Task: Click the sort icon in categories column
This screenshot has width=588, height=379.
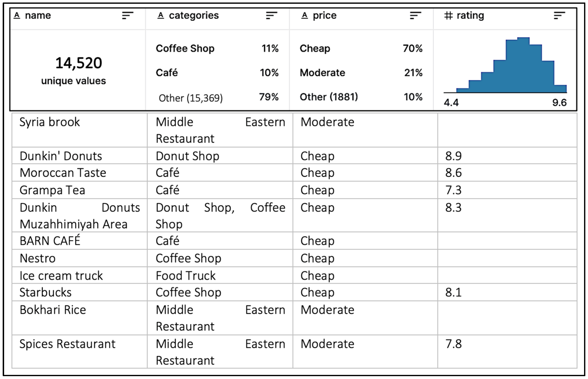Action: pyautogui.click(x=272, y=16)
